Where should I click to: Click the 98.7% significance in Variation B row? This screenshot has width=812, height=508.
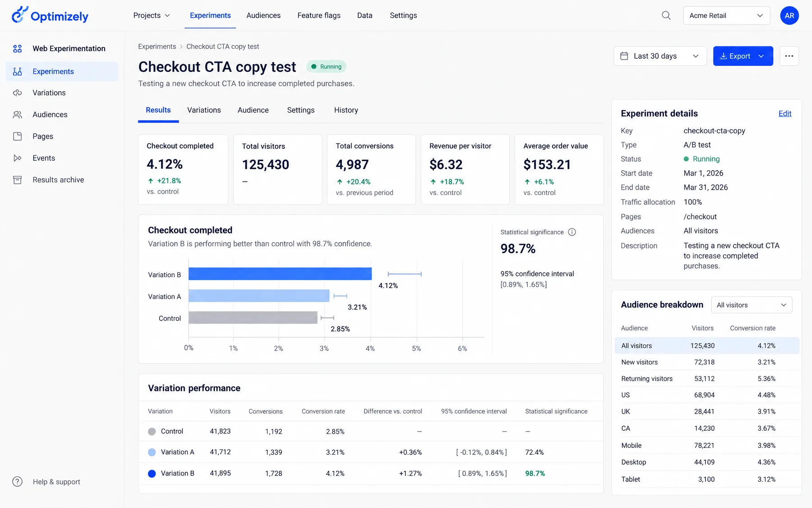535,473
